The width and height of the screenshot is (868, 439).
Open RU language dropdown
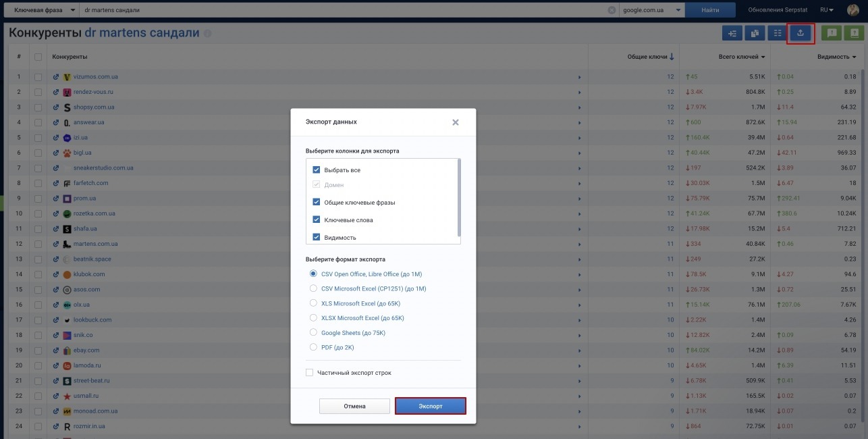[x=827, y=10]
